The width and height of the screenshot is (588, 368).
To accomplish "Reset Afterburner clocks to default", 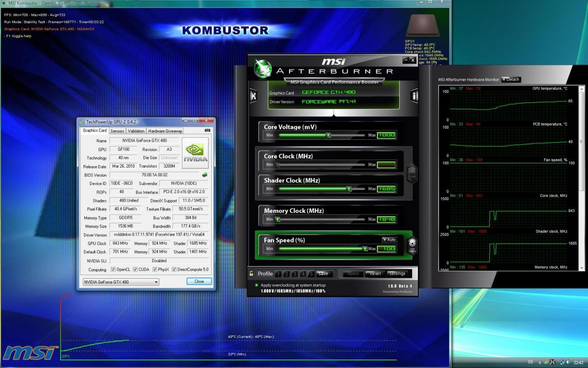I will (x=375, y=274).
